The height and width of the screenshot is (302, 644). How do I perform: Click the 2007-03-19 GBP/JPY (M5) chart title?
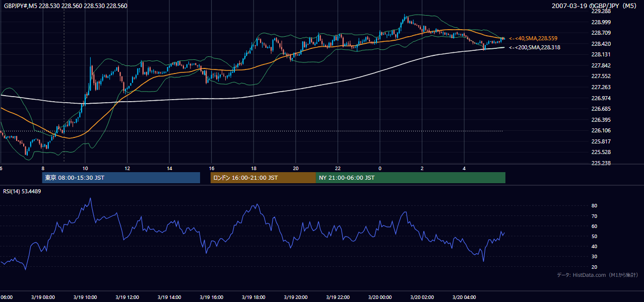click(595, 6)
